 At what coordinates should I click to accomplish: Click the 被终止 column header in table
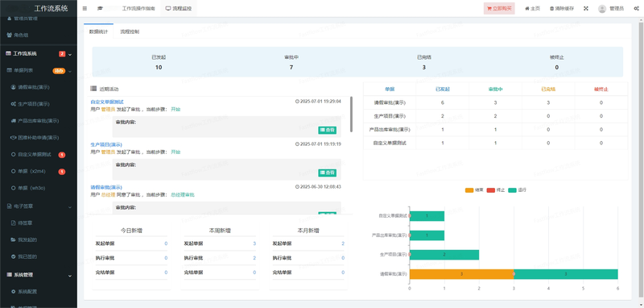click(x=601, y=89)
